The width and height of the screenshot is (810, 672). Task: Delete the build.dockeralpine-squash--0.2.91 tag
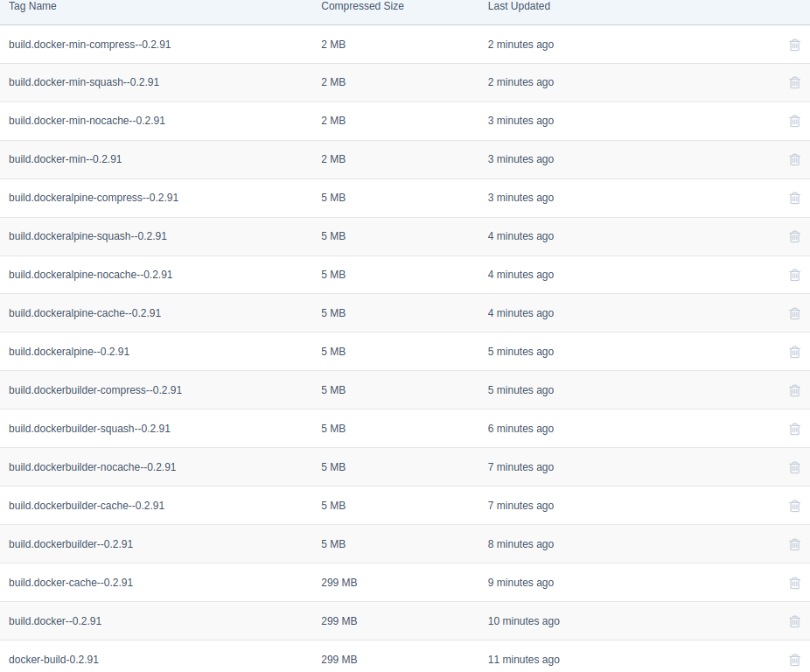pos(794,236)
